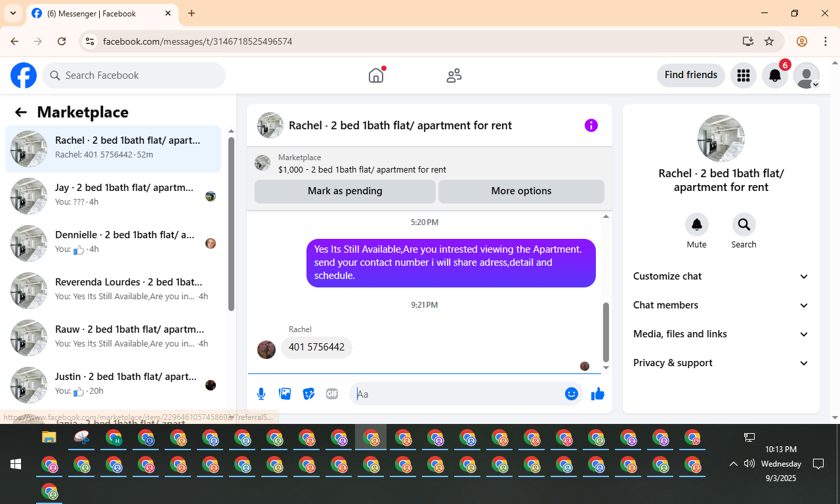Select the Messenger | Facebook browser tab

[x=102, y=13]
